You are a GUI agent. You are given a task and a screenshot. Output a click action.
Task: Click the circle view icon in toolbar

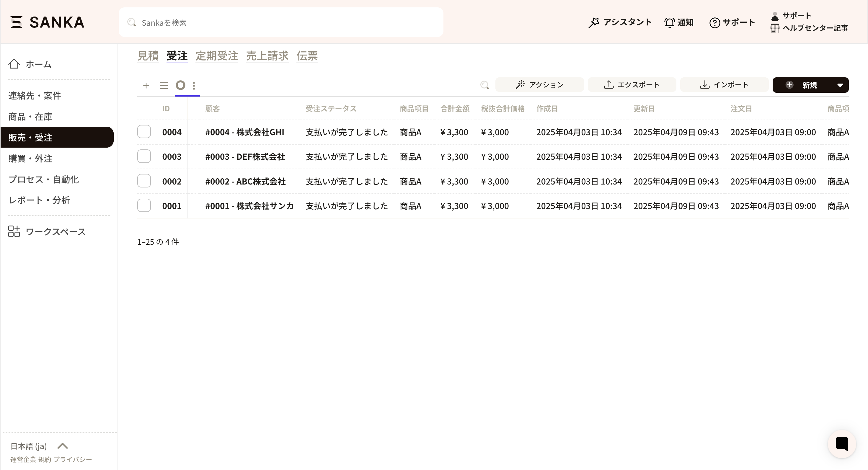[x=181, y=85]
